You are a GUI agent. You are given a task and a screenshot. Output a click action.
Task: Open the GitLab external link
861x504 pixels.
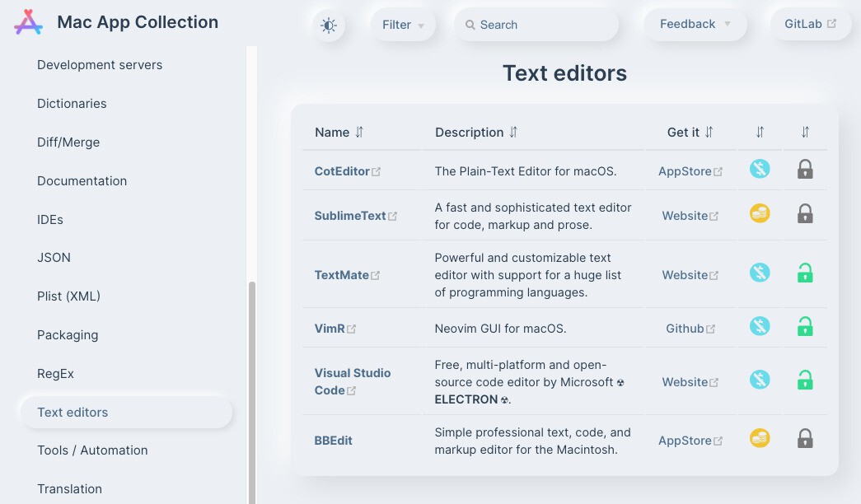(x=809, y=25)
